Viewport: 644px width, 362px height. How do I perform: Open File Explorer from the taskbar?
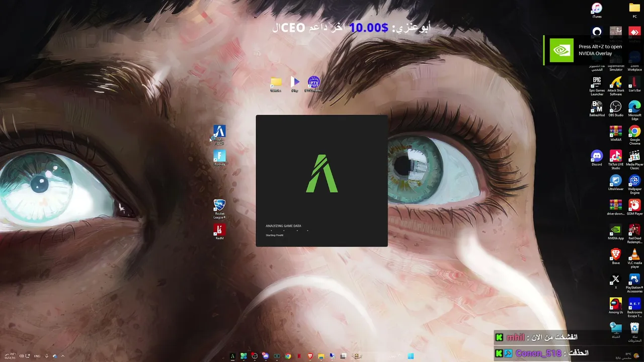(x=321, y=356)
